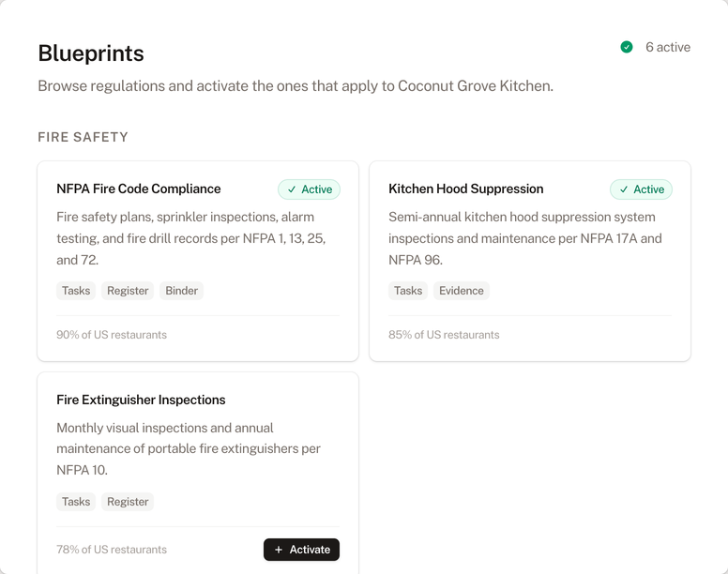
Task: Click the 6 active count label
Action: click(x=667, y=47)
